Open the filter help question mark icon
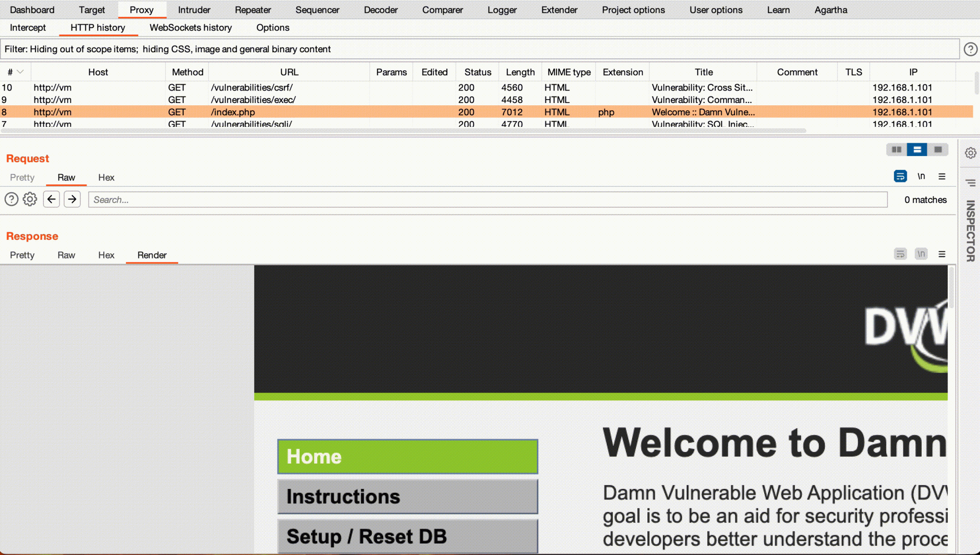 [x=970, y=49]
